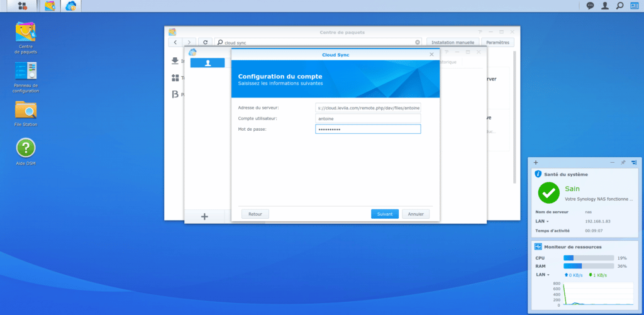The image size is (644, 315).
Task: Click the Compte utilisateur field
Action: click(x=368, y=119)
